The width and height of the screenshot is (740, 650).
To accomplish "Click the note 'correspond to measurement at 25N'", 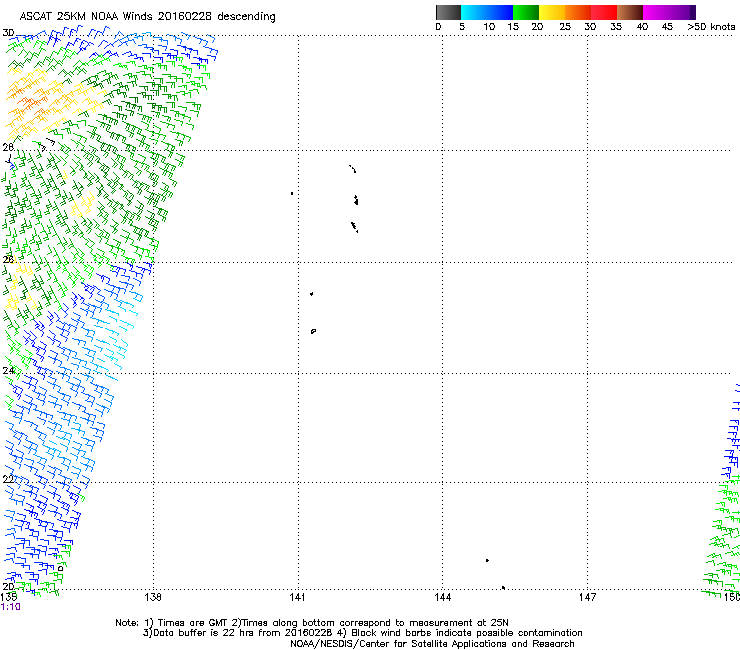I will coord(424,623).
